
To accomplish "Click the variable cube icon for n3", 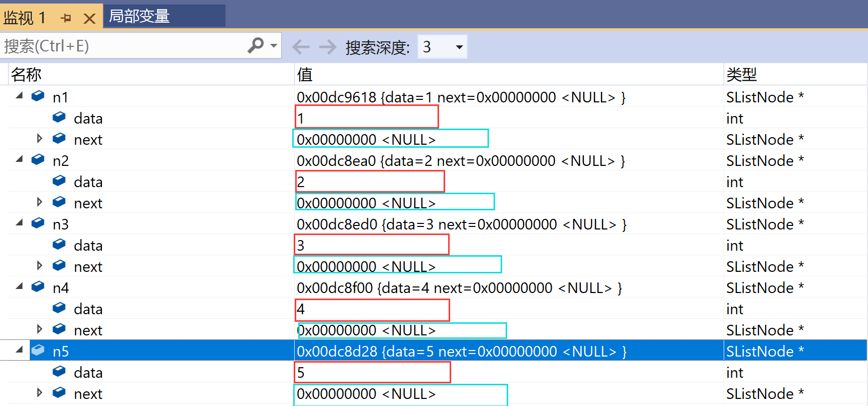I will pos(38,223).
